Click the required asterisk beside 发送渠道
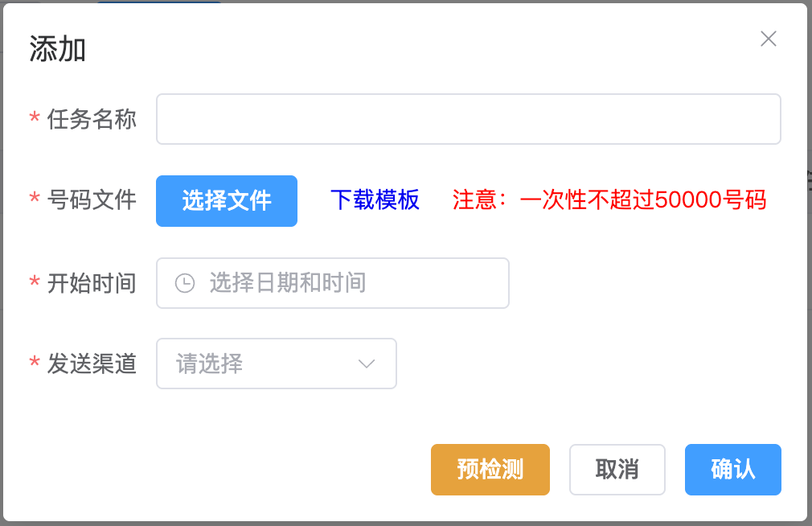This screenshot has width=812, height=526. (35, 364)
